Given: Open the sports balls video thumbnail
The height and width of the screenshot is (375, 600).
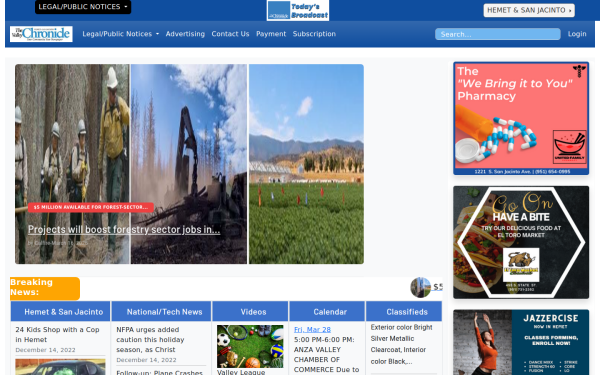Looking at the screenshot, I should pos(250,346).
